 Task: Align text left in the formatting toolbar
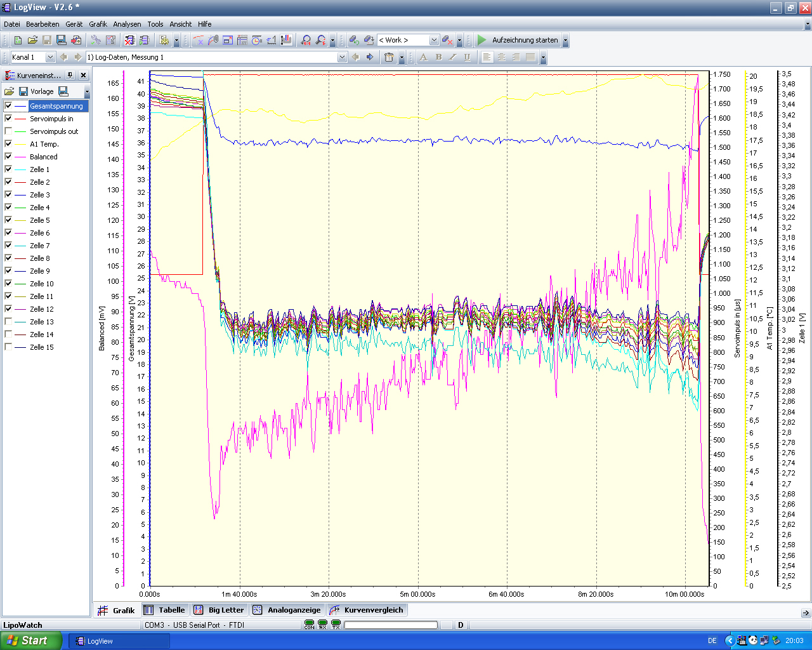(487, 57)
